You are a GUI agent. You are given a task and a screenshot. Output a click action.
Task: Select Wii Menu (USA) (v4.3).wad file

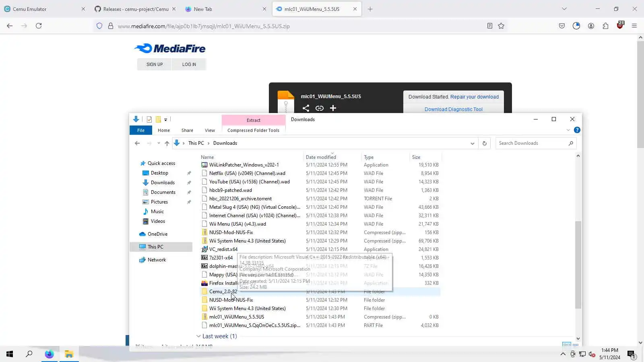pyautogui.click(x=237, y=224)
